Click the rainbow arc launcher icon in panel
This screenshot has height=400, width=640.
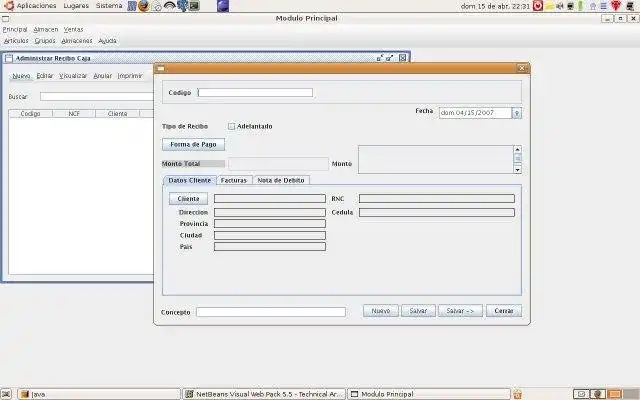tap(169, 6)
